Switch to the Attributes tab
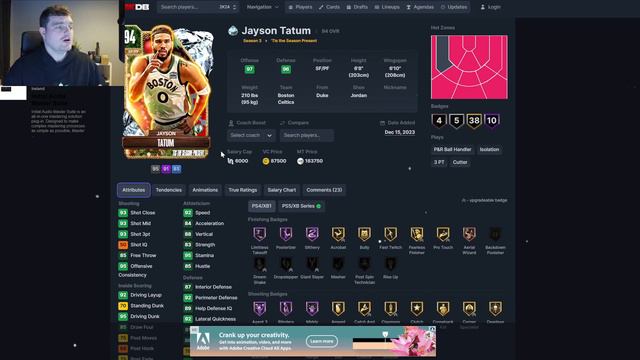Viewport: 640px width, 360px height. point(133,190)
